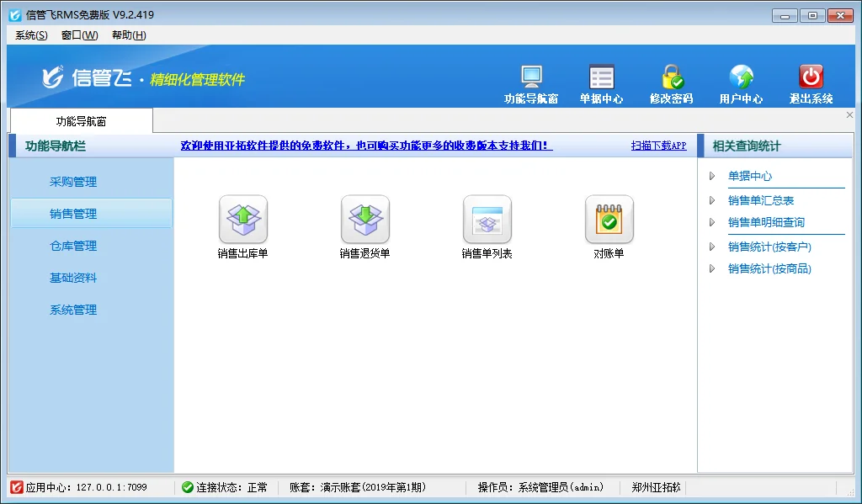Select 仓库管理 in the navigation bar
Image resolution: width=862 pixels, height=504 pixels.
pyautogui.click(x=73, y=246)
